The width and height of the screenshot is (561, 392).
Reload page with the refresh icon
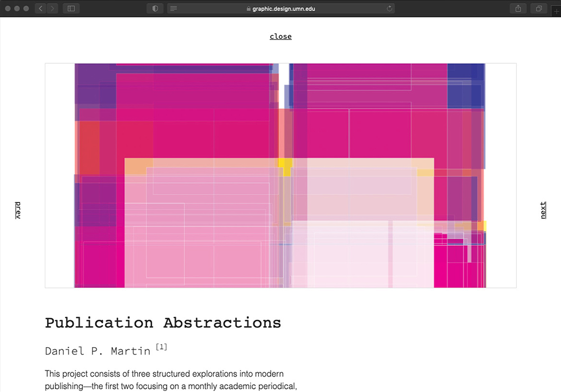click(389, 9)
